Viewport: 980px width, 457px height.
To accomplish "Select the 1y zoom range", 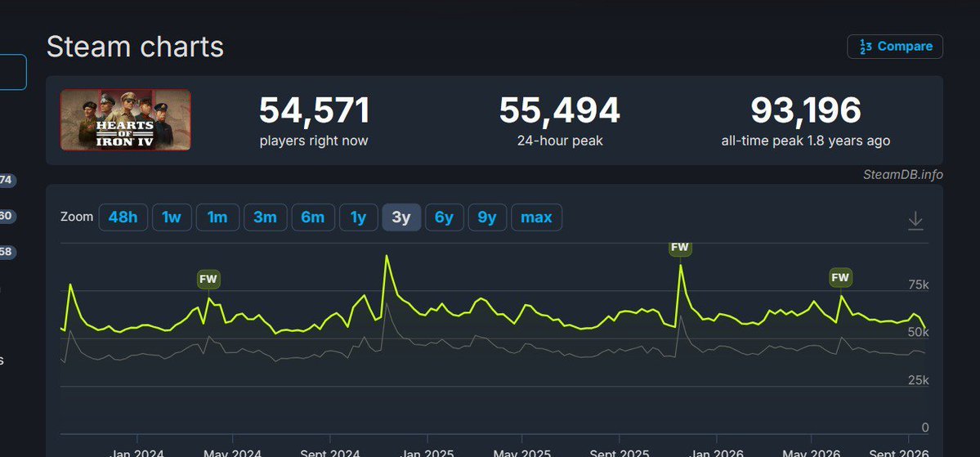I will click(x=358, y=217).
